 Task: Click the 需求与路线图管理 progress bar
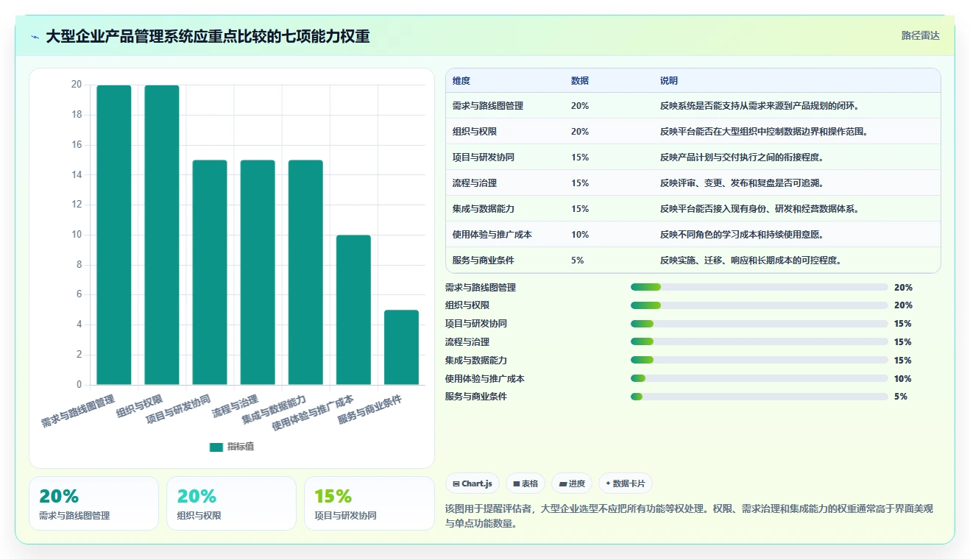(x=760, y=287)
